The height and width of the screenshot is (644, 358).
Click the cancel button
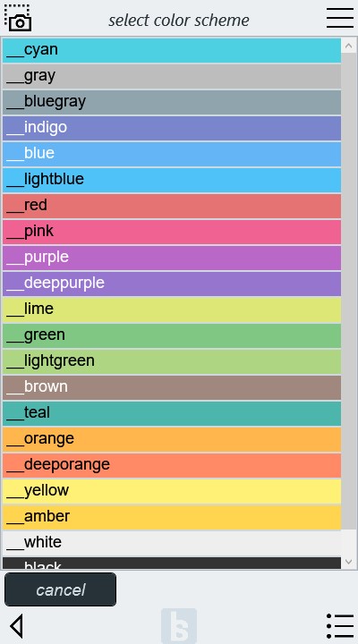tap(61, 589)
